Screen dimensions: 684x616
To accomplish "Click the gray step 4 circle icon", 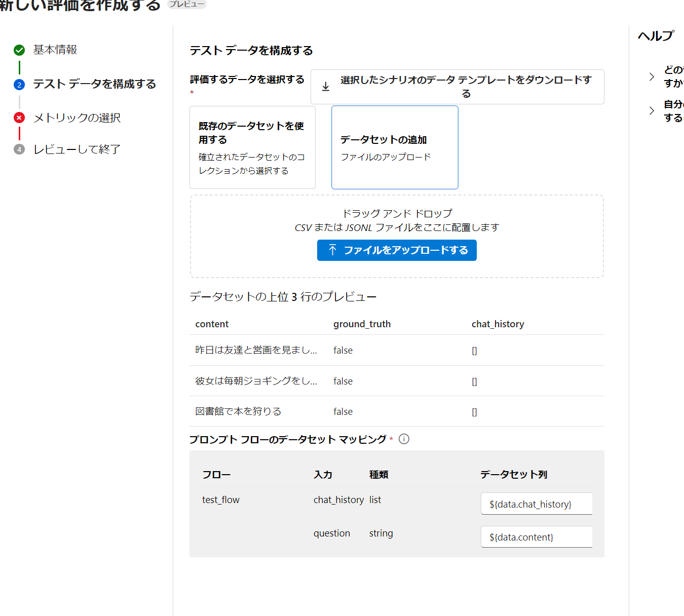I will (x=19, y=149).
